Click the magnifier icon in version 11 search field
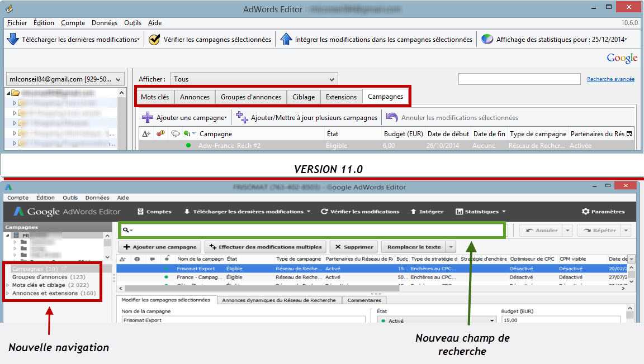This screenshot has width=644, height=364. [126, 230]
